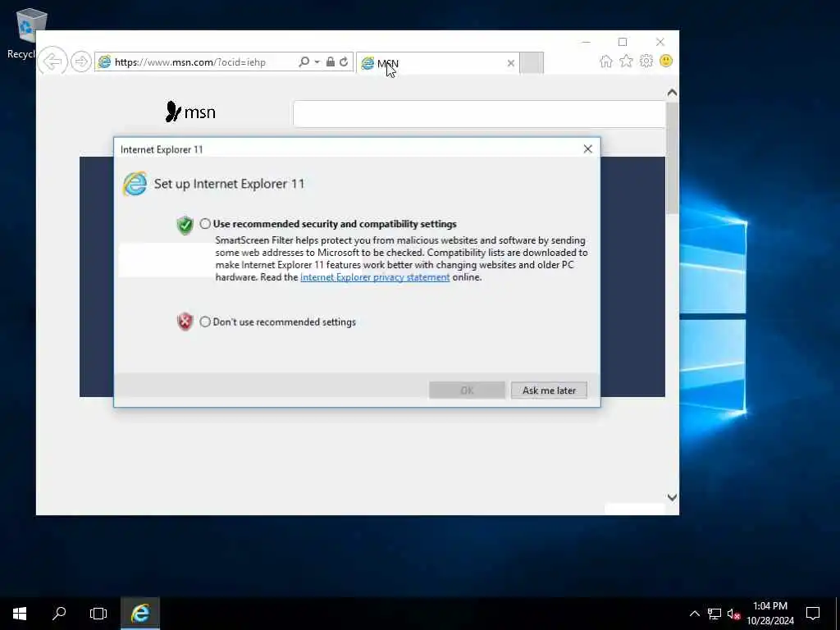The width and height of the screenshot is (840, 630).
Task: Select Don't use recommended settings option
Action: (205, 322)
